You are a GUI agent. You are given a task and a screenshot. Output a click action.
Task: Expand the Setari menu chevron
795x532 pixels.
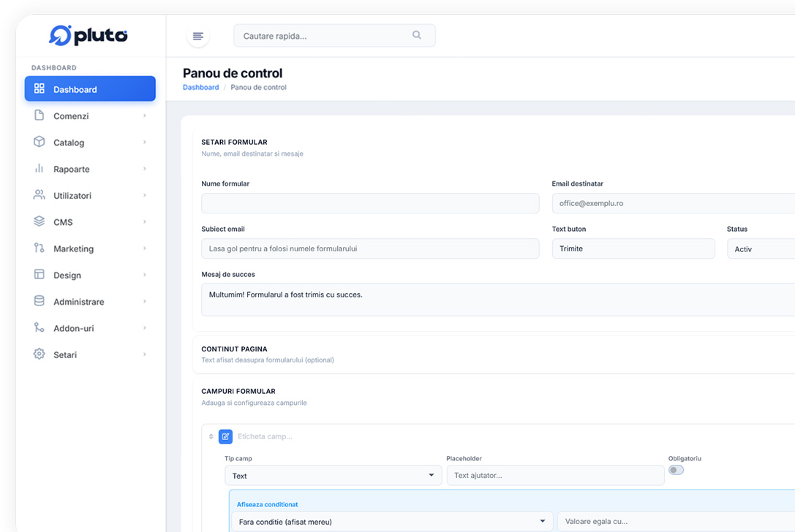click(145, 354)
